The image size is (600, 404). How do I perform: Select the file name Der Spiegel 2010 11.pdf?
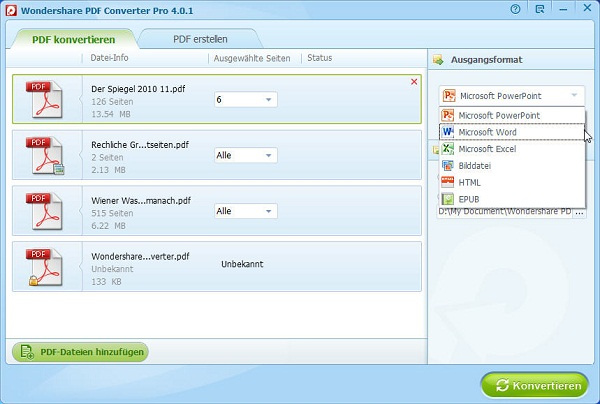click(138, 89)
